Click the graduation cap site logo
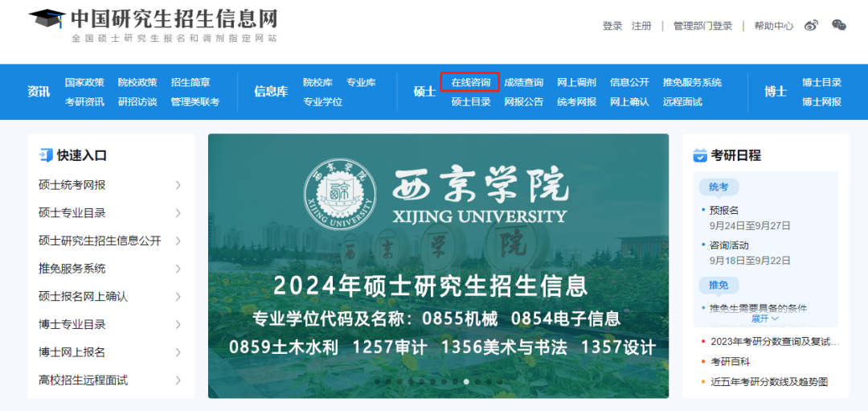Image resolution: width=868 pixels, height=411 pixels. [x=47, y=19]
